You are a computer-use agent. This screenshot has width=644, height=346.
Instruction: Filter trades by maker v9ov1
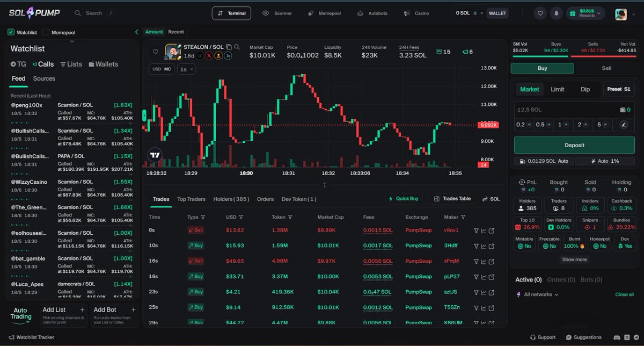476,230
